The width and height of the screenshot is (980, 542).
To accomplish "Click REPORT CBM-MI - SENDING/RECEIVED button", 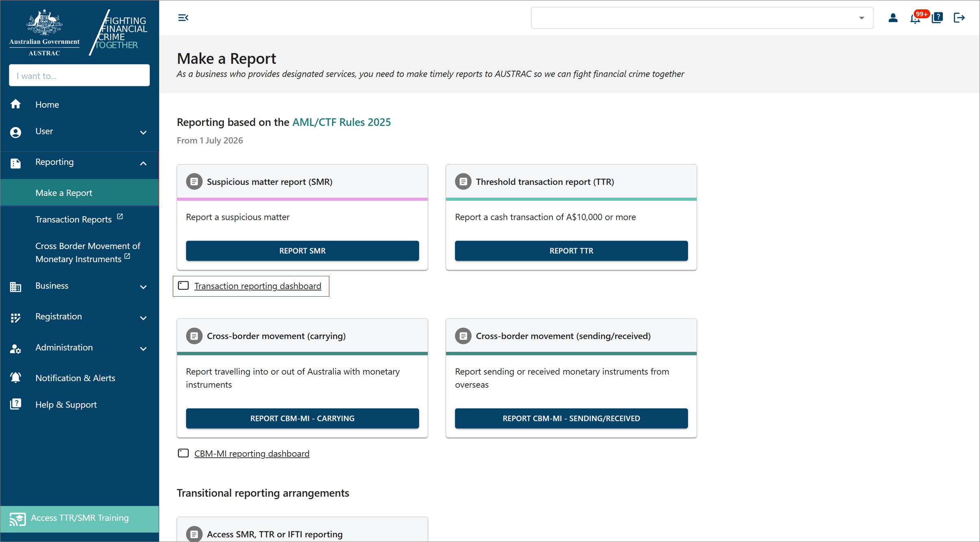I will coord(571,418).
